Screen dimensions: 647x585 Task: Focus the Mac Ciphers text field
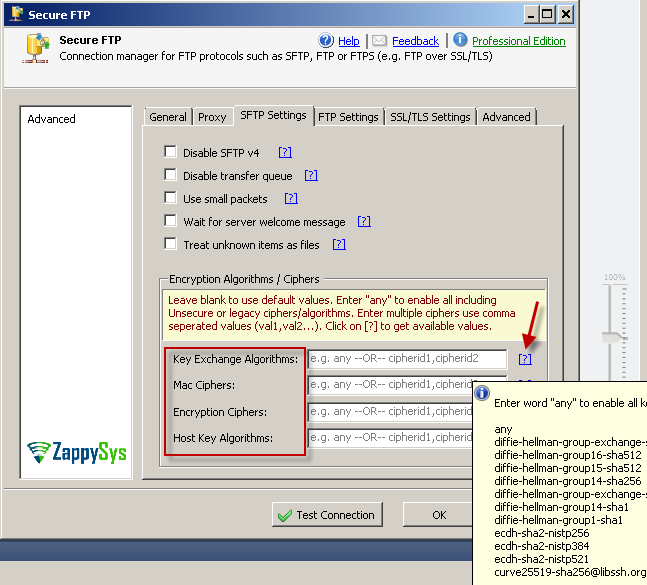390,385
